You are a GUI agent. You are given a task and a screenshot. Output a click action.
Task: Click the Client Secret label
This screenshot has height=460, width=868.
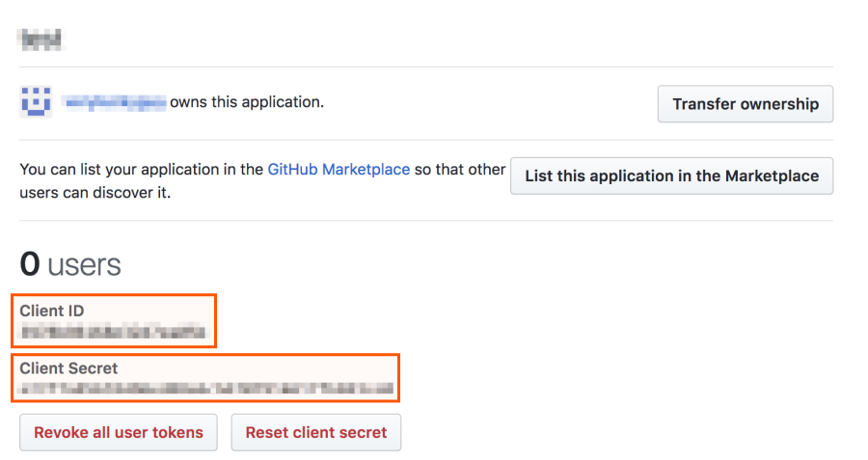(x=68, y=368)
